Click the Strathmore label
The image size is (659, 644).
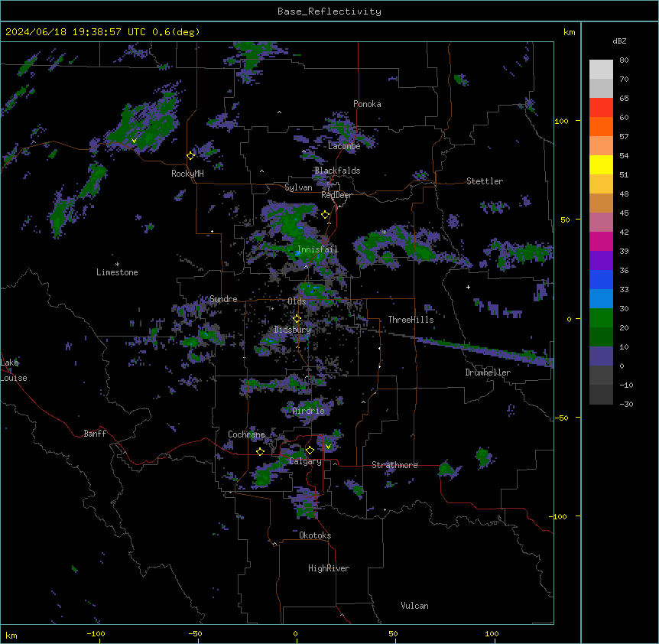[394, 465]
